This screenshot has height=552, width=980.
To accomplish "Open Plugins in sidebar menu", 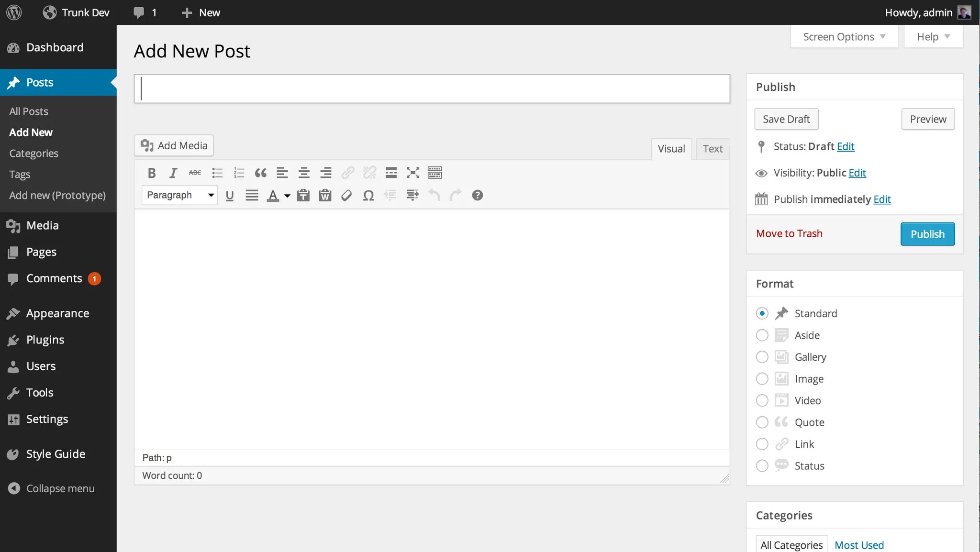I will [x=58, y=340].
